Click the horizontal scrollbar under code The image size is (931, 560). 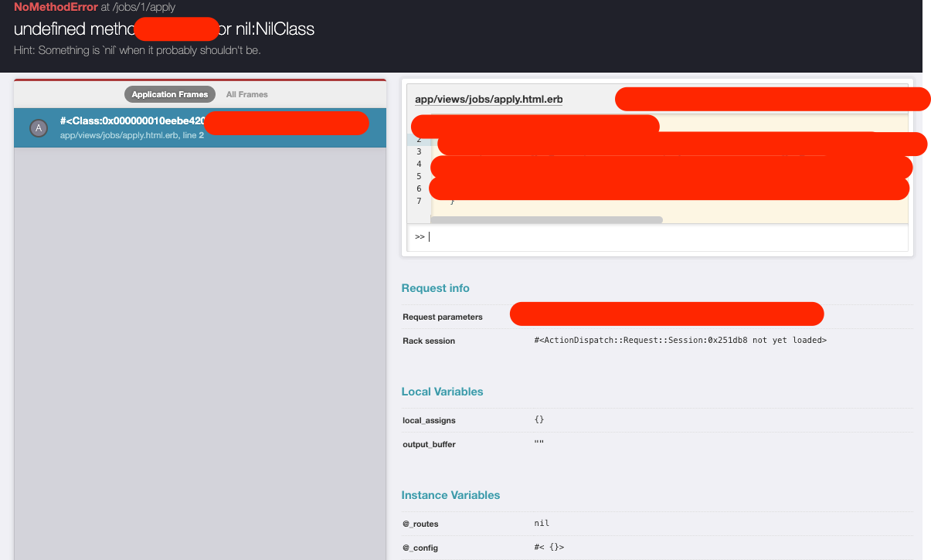(x=546, y=220)
